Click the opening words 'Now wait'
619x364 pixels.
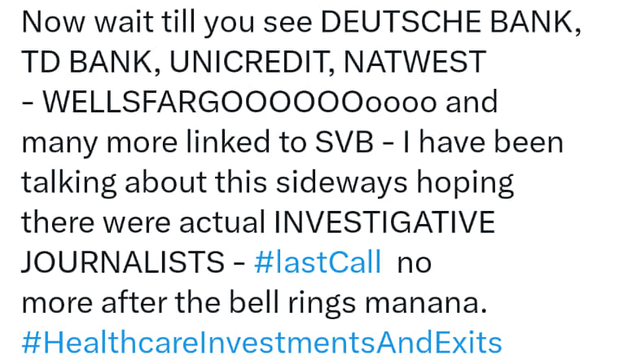[88, 22]
